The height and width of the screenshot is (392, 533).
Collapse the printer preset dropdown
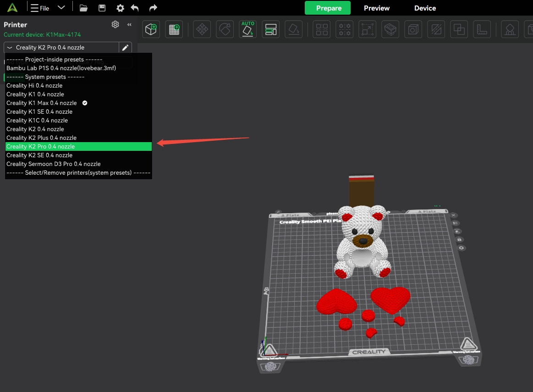[x=10, y=48]
